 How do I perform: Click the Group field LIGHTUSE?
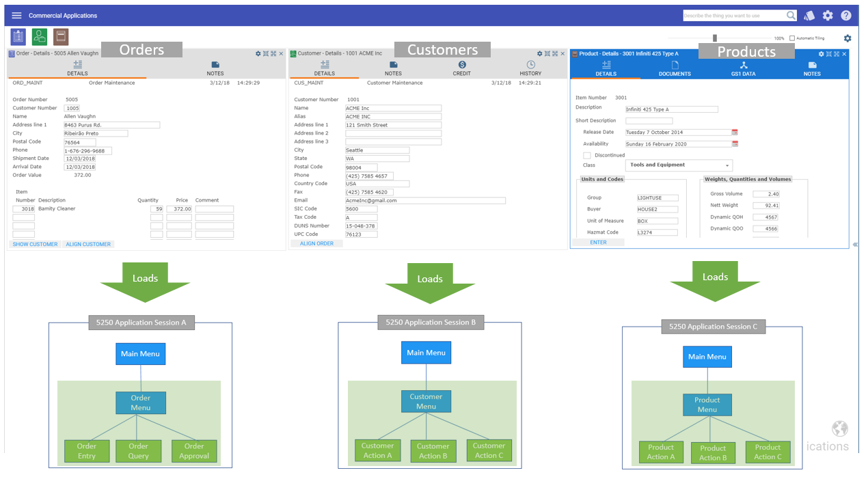(x=657, y=198)
